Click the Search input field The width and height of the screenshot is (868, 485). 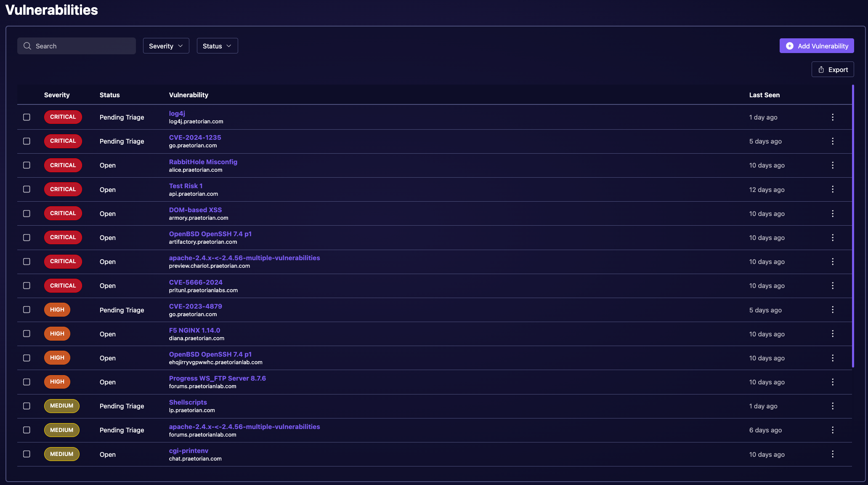coord(77,46)
